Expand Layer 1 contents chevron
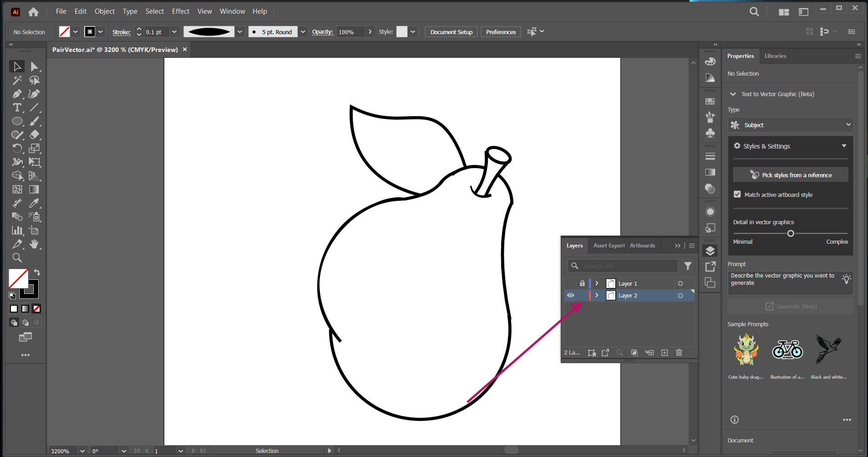 pos(597,283)
